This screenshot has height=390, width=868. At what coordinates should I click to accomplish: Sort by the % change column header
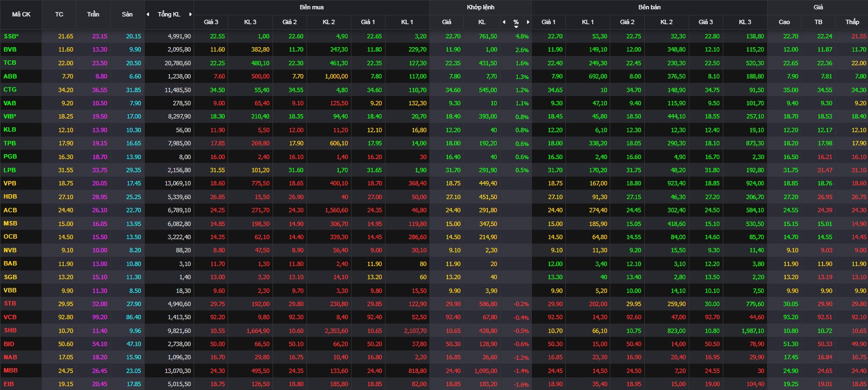(x=516, y=22)
